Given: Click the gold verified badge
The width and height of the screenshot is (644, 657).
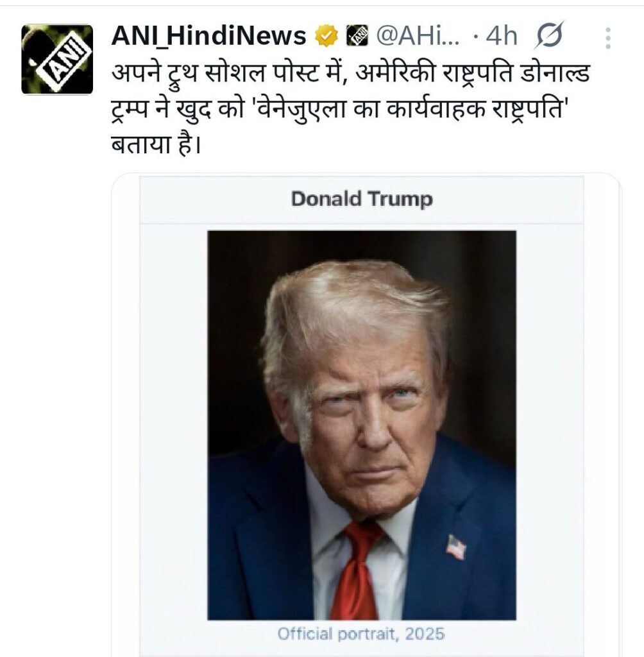Looking at the screenshot, I should pos(326,36).
